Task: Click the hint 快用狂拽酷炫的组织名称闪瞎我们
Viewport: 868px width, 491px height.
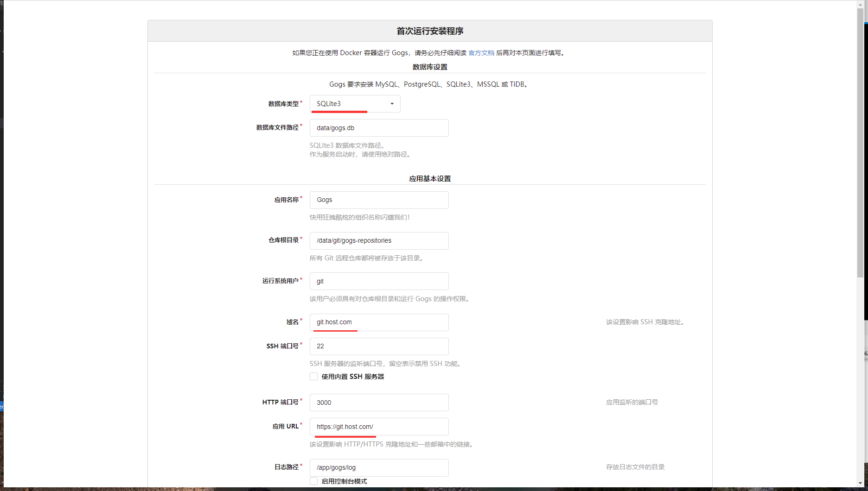Action: click(360, 217)
